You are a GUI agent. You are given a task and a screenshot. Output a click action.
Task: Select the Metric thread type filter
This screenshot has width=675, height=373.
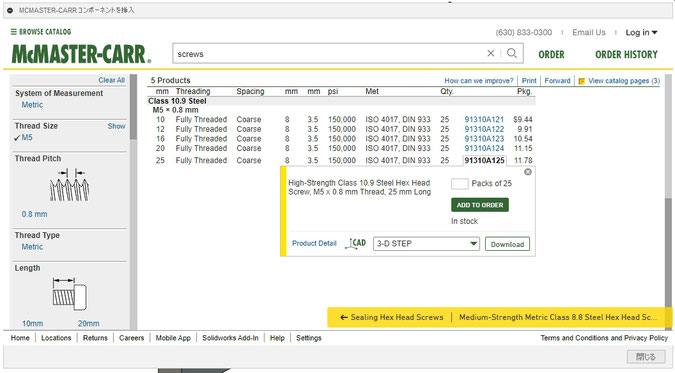click(32, 247)
